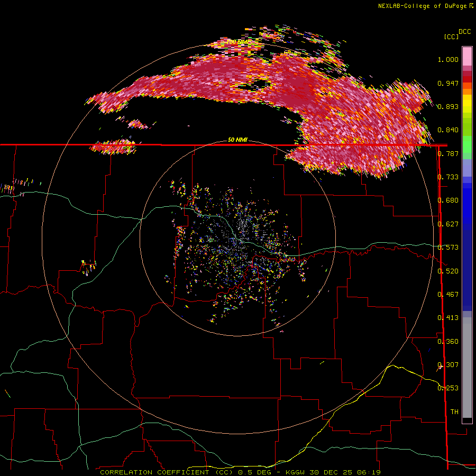Viewport: 476px width, 476px height.
Task: Click the 0.733 color scale value
Action: point(448,177)
